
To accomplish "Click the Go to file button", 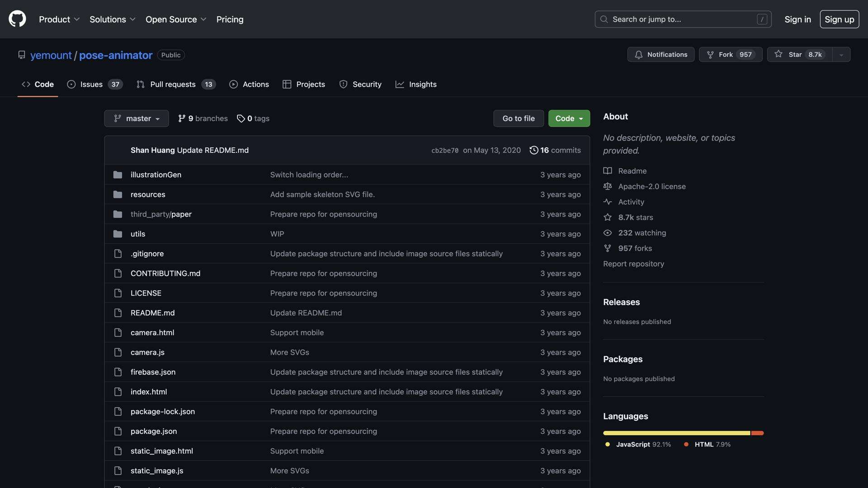I will coord(518,118).
